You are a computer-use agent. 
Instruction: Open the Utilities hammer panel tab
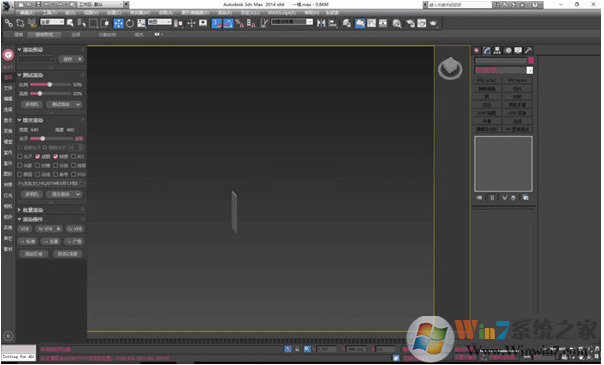coord(528,50)
